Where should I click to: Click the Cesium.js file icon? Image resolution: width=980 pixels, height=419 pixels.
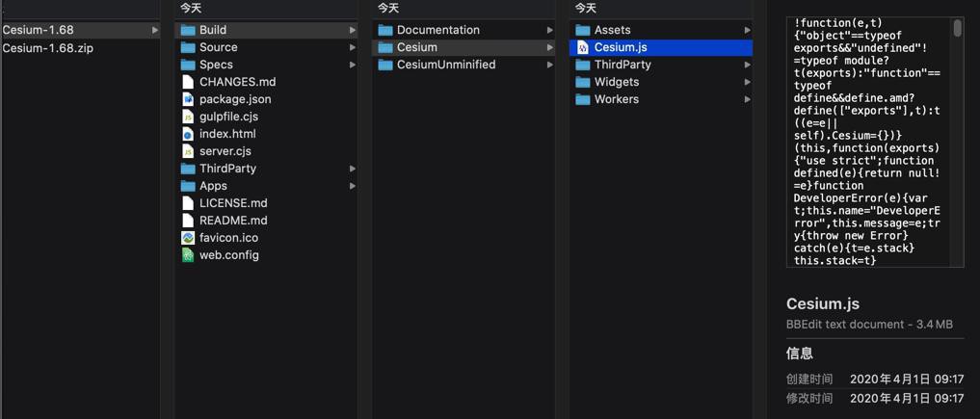pos(583,47)
